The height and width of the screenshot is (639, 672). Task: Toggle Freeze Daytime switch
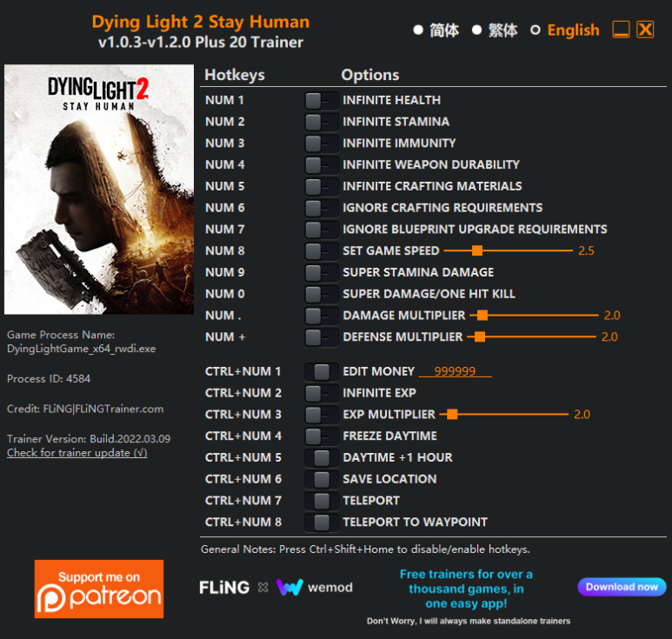coord(322,436)
